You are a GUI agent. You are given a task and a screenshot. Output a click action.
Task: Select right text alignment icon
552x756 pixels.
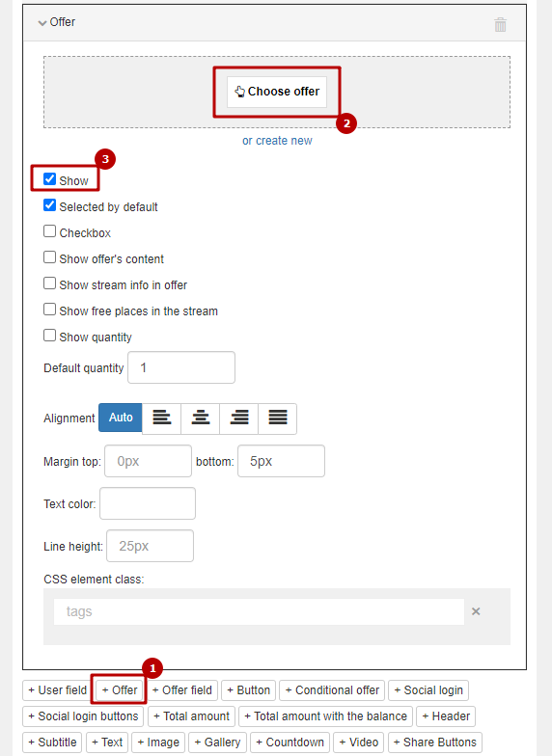(239, 418)
